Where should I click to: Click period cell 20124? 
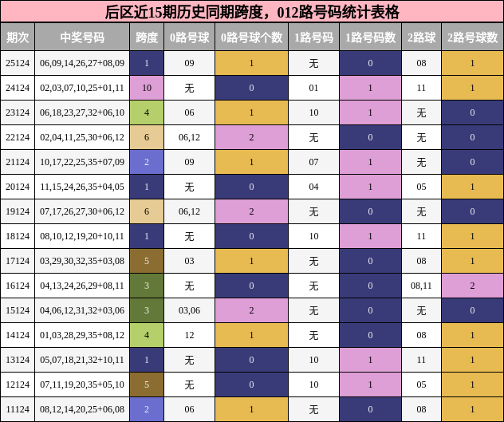tap(18, 187)
